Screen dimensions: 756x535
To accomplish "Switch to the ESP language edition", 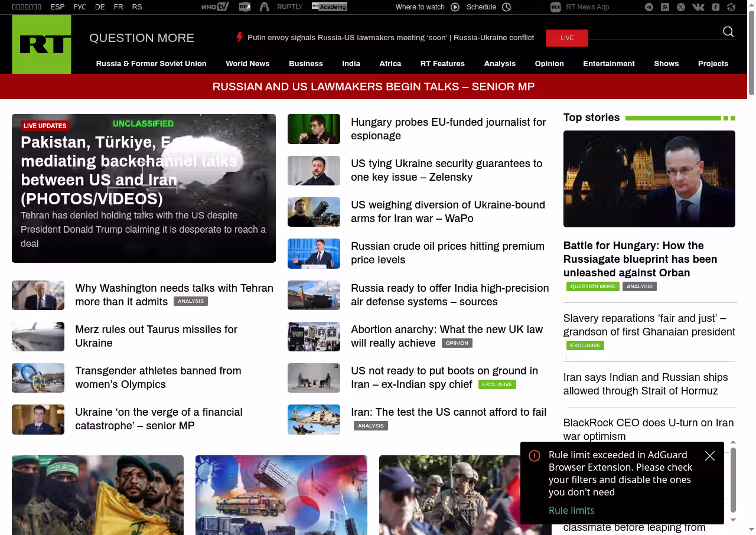I will 57,7.
